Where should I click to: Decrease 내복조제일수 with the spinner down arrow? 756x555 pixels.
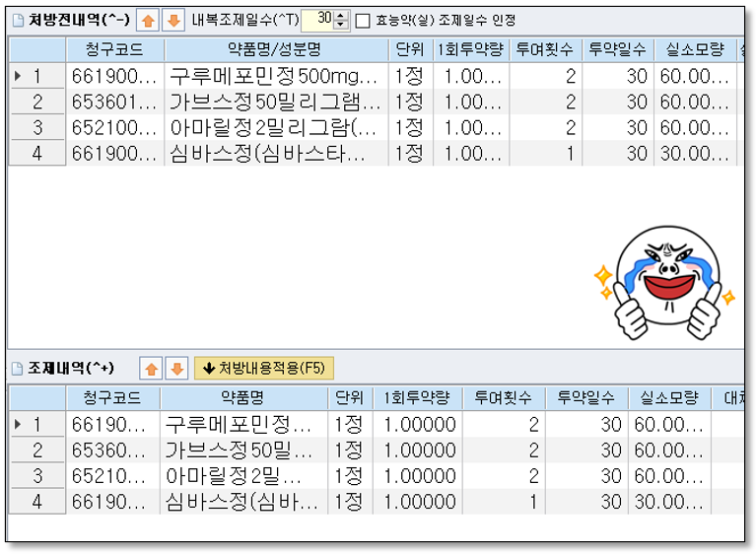[x=341, y=25]
